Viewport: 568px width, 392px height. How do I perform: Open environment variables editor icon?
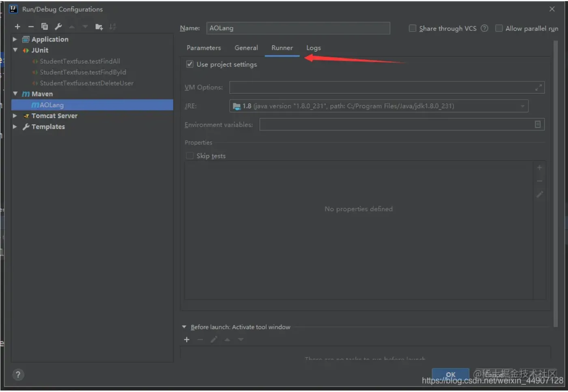(x=538, y=124)
